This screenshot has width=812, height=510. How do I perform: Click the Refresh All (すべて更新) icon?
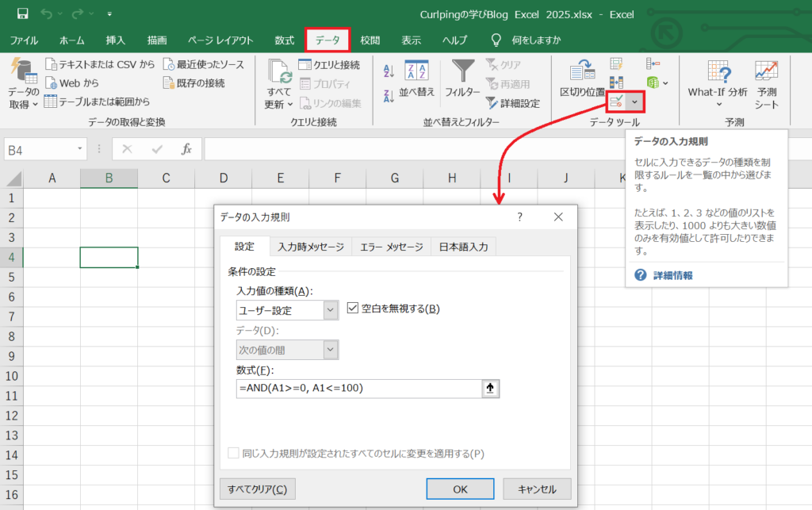pyautogui.click(x=279, y=83)
